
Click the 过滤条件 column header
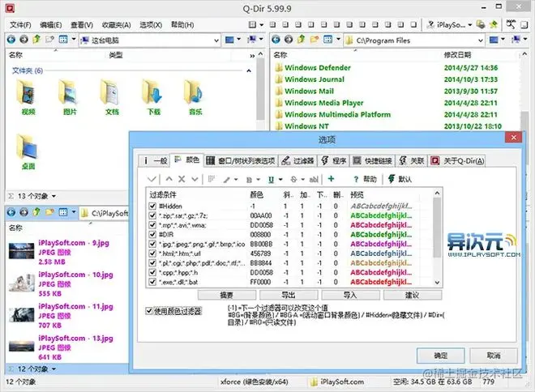tap(163, 194)
